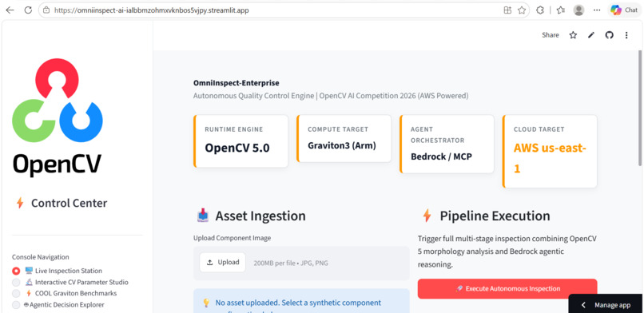Open the browser favorites list icon
This screenshot has width=644, height=313.
tap(561, 10)
